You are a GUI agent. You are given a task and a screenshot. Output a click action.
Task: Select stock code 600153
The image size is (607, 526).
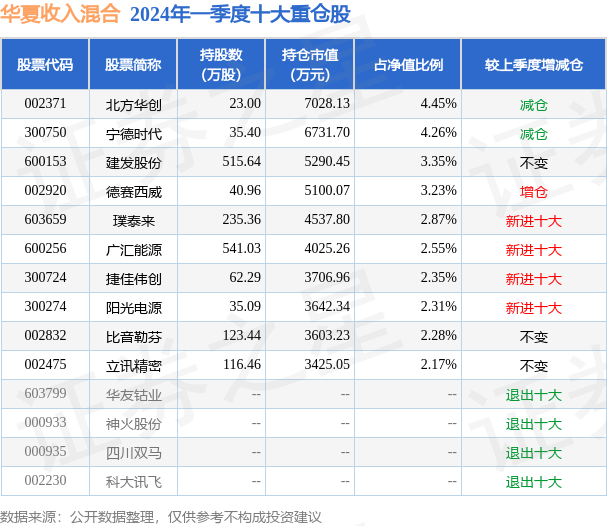click(45, 162)
